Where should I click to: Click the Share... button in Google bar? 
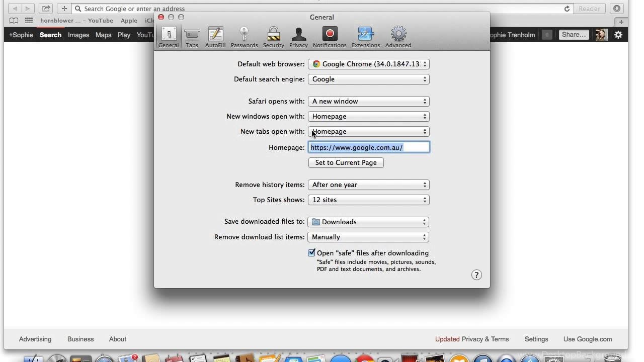(574, 35)
